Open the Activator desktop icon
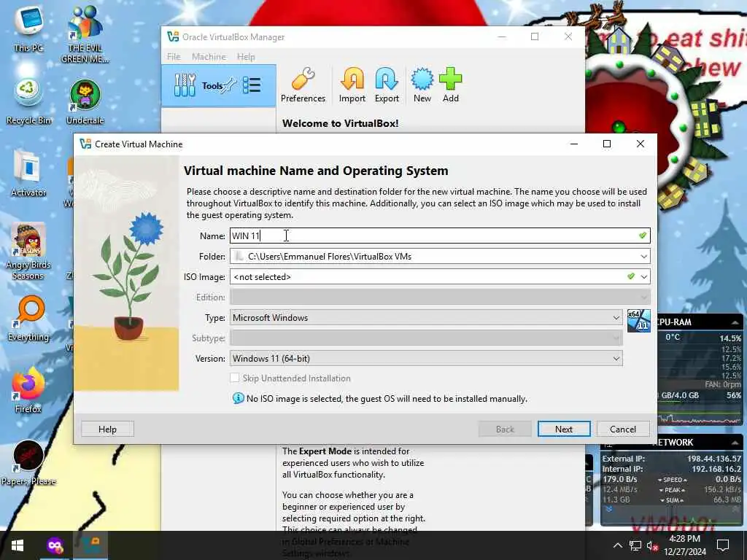 28,174
